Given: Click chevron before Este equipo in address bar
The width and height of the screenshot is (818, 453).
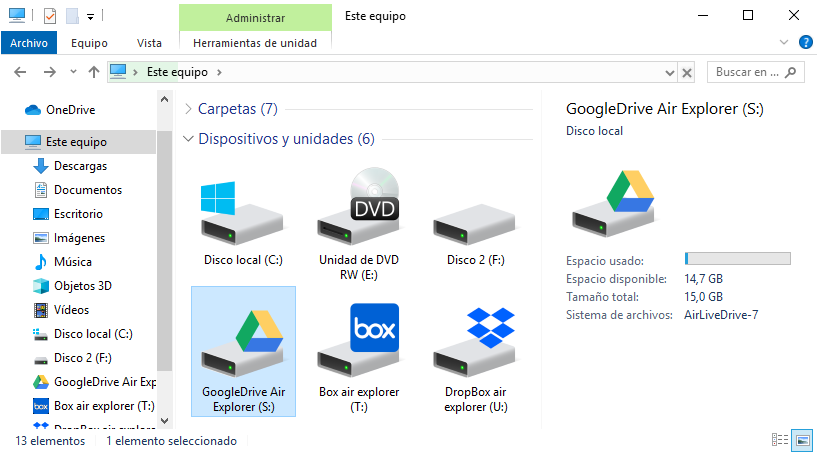Looking at the screenshot, I should tap(136, 72).
